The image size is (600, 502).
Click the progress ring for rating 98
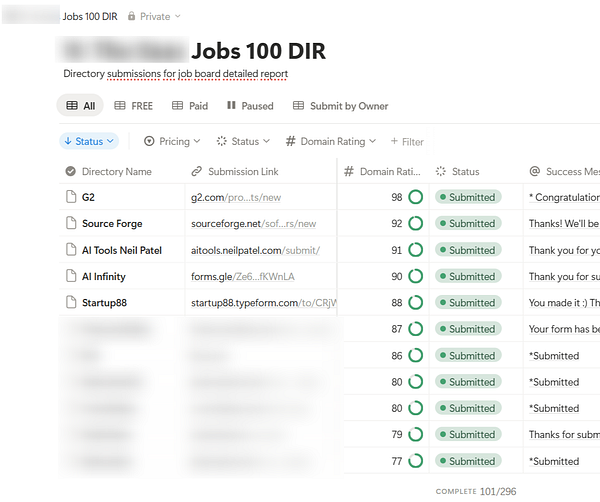(416, 197)
